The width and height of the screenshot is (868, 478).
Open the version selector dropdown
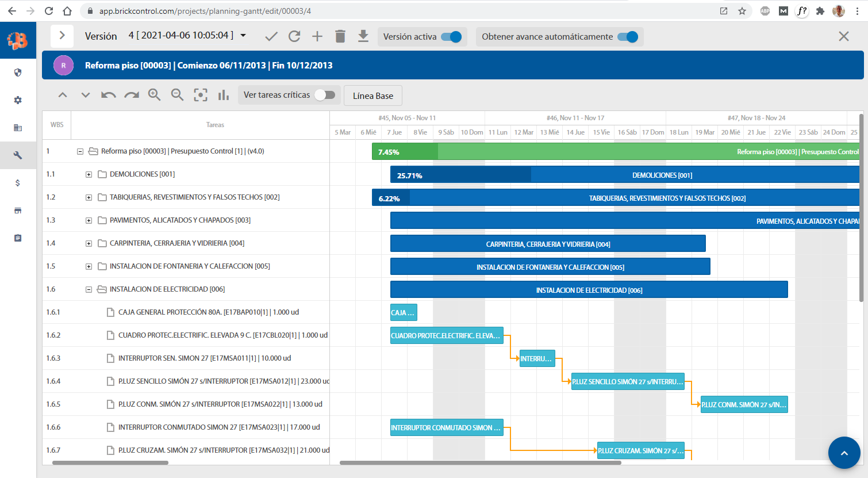tap(243, 36)
